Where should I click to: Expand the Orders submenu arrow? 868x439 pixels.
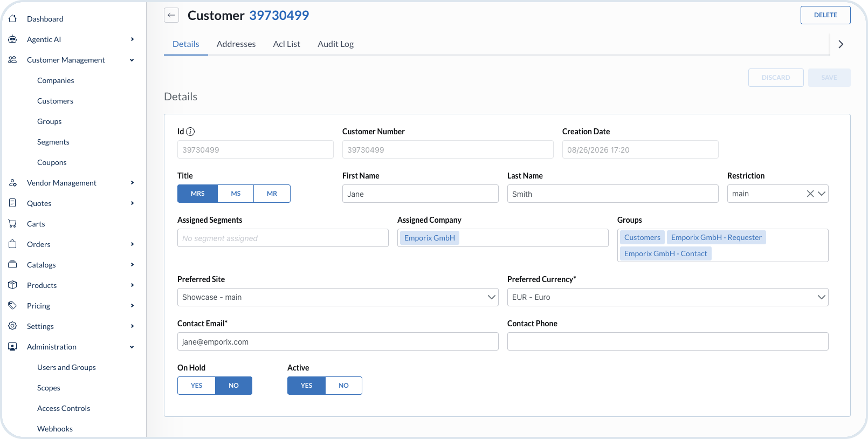pos(132,244)
